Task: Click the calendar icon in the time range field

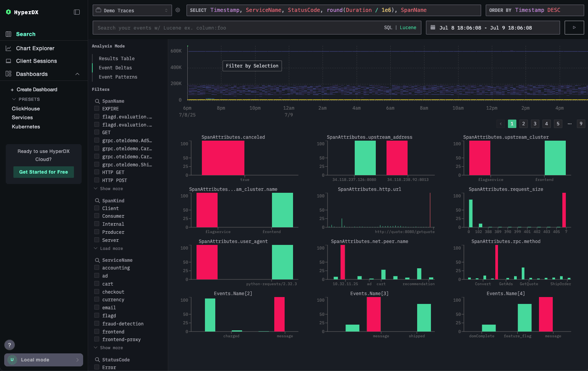Action: click(x=433, y=28)
